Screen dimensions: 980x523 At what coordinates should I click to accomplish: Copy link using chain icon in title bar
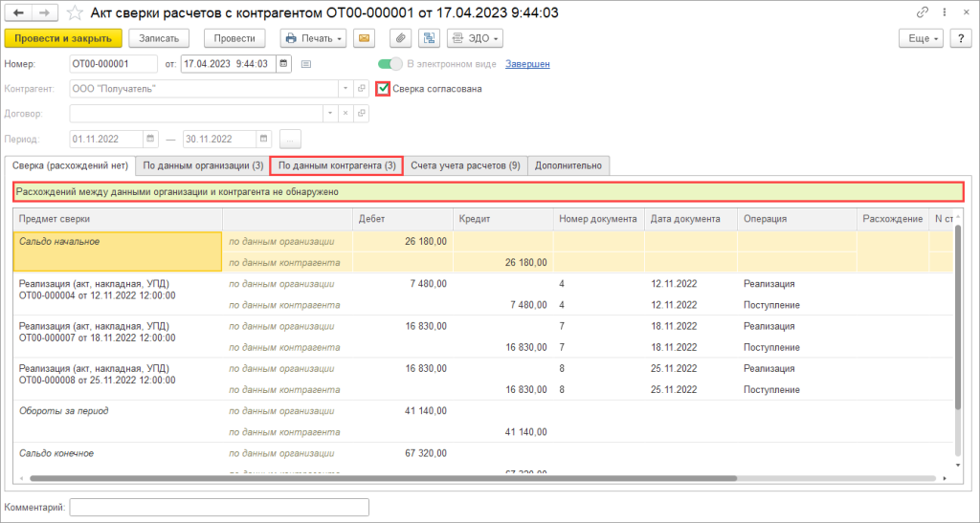[x=922, y=13]
